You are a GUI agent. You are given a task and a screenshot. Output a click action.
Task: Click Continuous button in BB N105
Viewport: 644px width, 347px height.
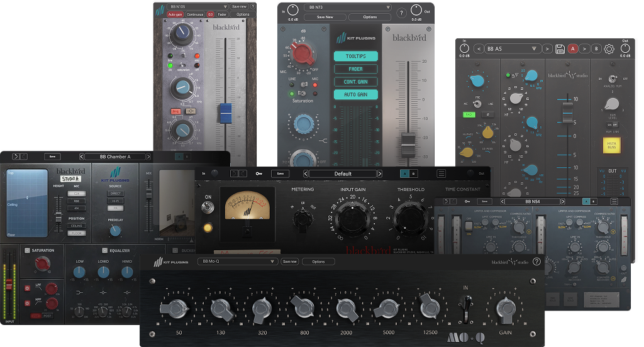click(x=195, y=14)
